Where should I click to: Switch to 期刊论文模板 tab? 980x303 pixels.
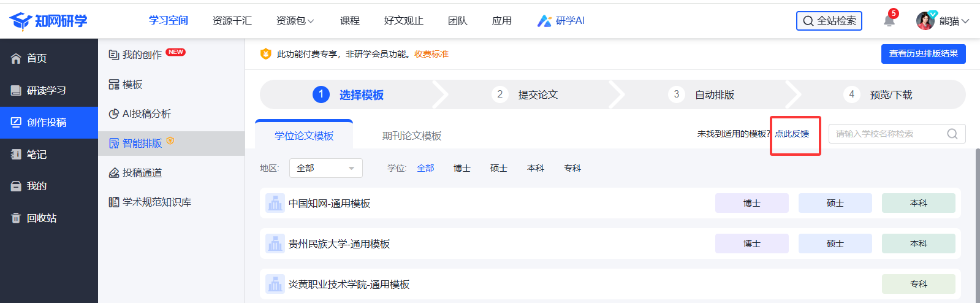pyautogui.click(x=411, y=136)
